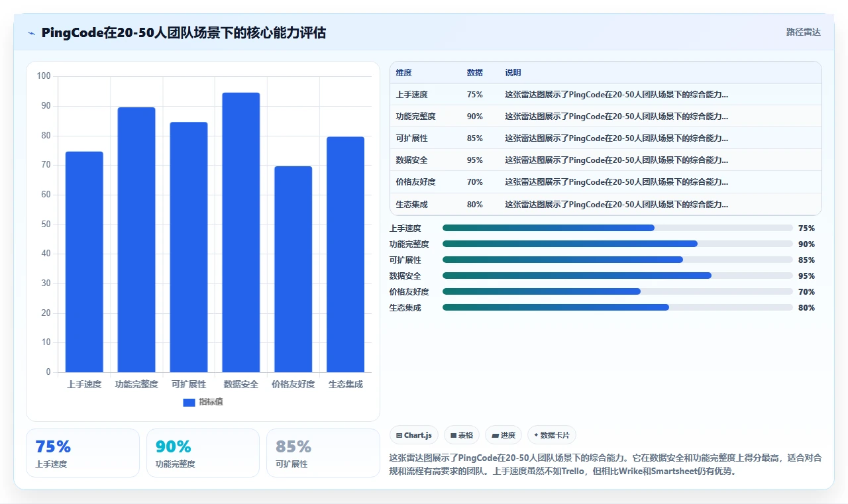Select the 进度 tag button
The image size is (848, 504).
click(503, 435)
